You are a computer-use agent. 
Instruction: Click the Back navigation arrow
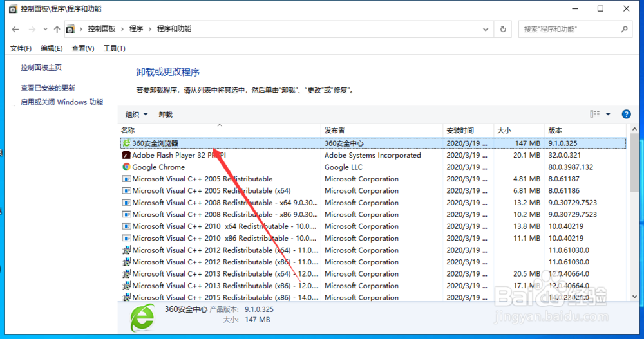click(x=15, y=29)
